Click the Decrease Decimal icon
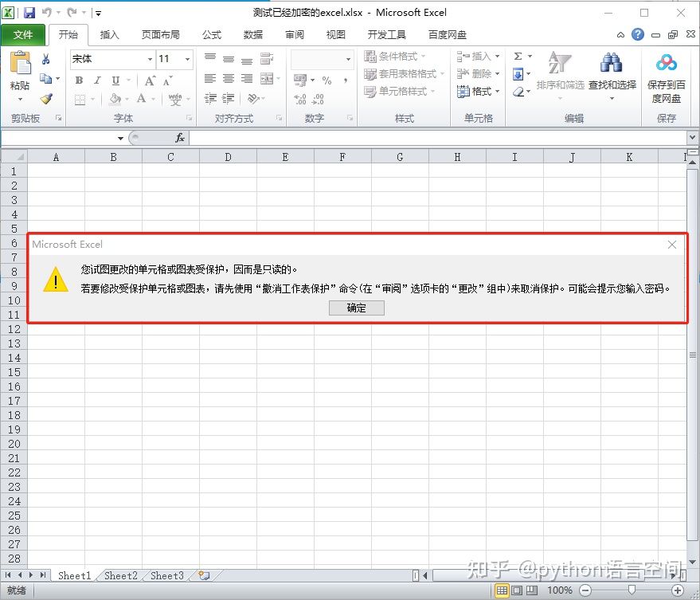 (318, 99)
